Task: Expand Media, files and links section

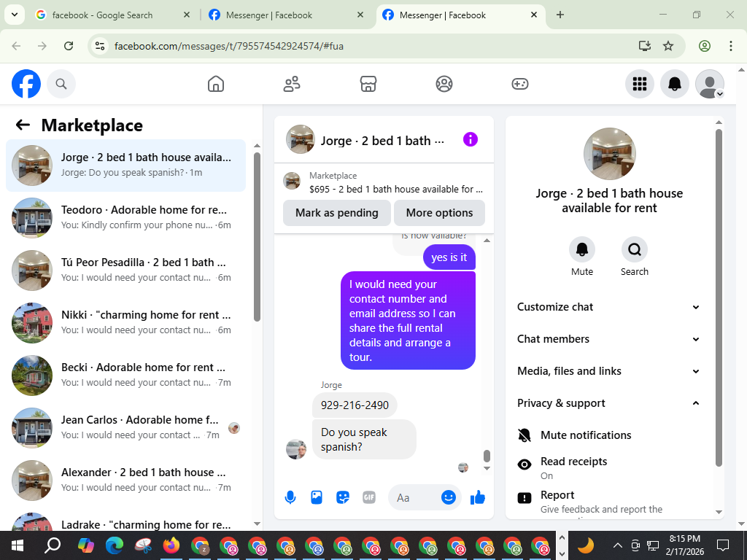Action: pos(609,371)
